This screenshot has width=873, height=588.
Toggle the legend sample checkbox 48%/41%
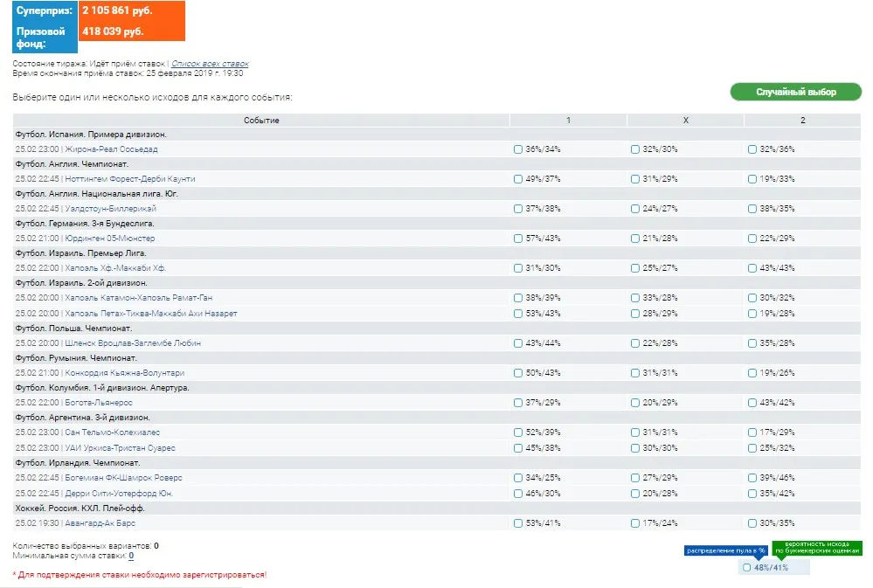(x=746, y=567)
